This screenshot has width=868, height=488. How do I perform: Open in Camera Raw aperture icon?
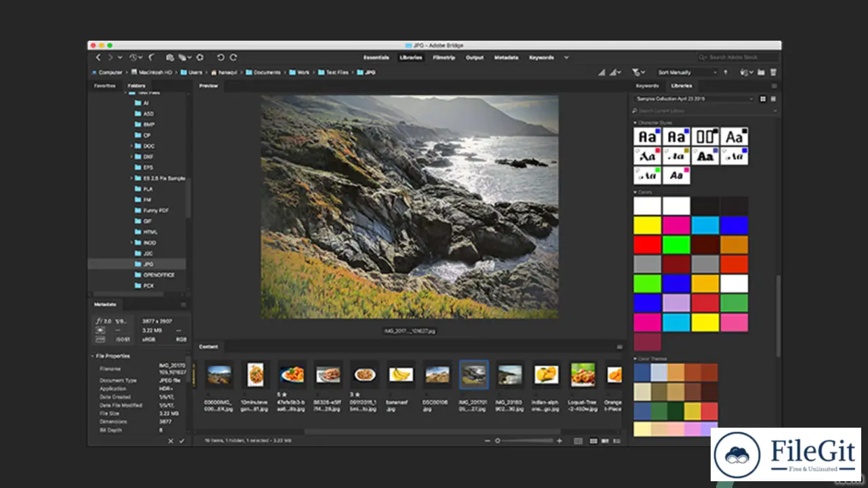(x=199, y=58)
